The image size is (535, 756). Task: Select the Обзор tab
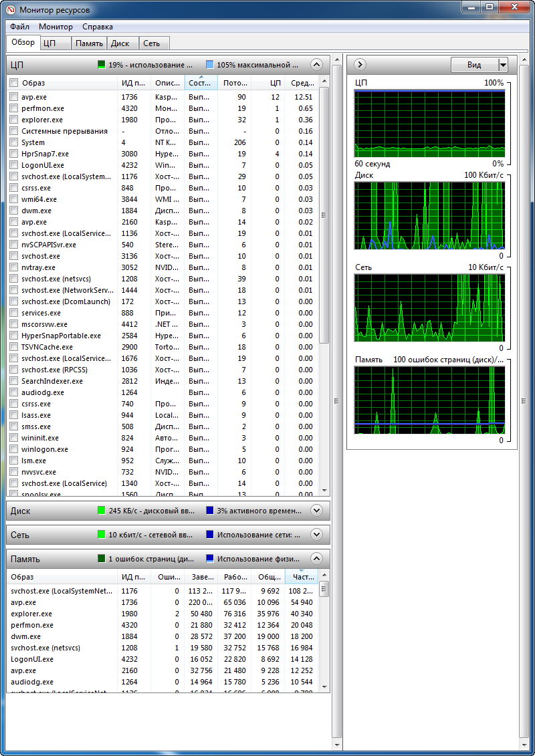[23, 42]
